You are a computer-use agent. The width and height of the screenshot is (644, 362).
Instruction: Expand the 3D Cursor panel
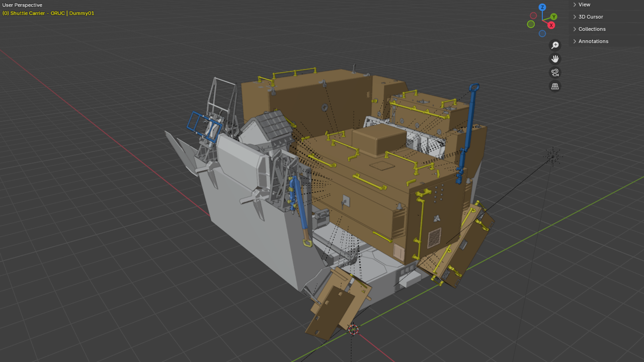point(590,17)
